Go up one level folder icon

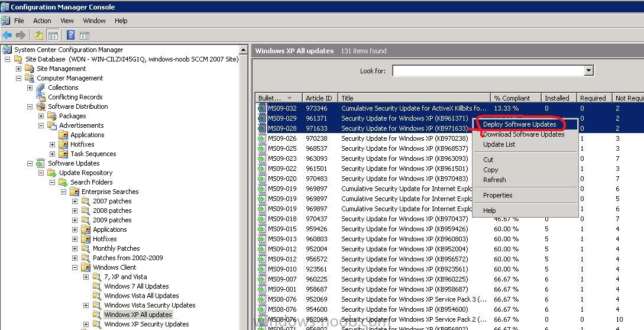(38, 35)
